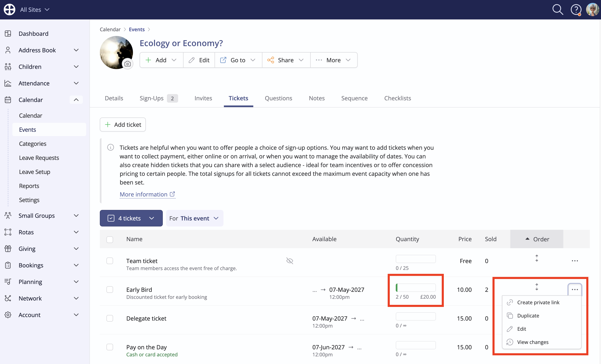Click the Giving gift icon
Screen dimensions: 601x364
[8, 249]
